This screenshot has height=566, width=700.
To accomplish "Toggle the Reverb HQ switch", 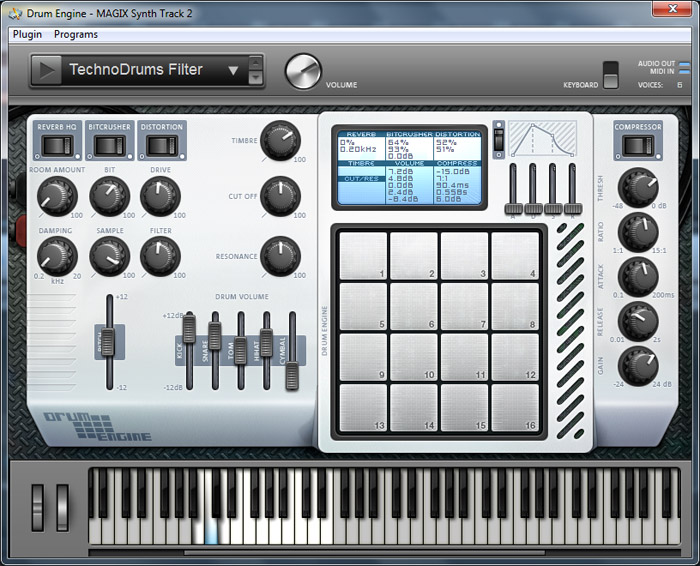I will click(x=56, y=146).
